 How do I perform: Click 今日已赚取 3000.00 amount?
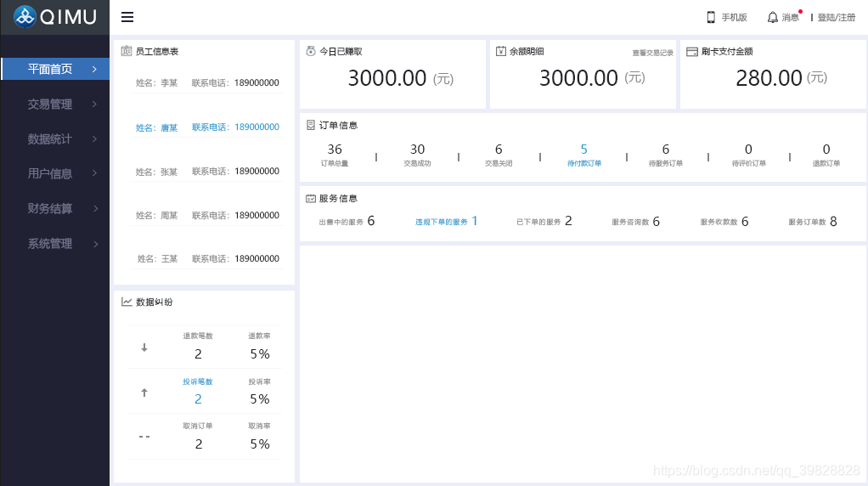tap(387, 78)
